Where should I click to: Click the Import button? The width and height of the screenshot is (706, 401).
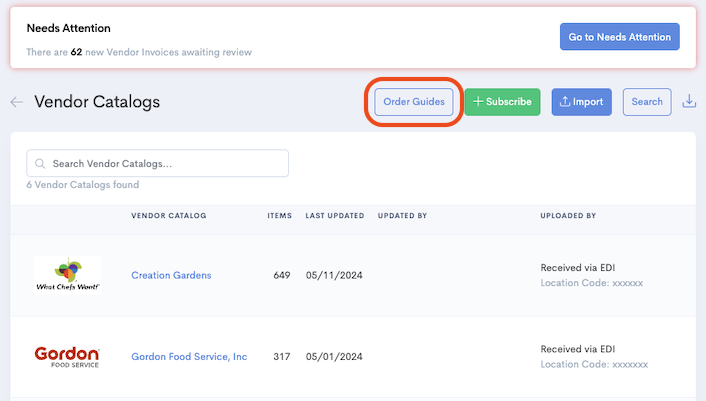(x=581, y=102)
